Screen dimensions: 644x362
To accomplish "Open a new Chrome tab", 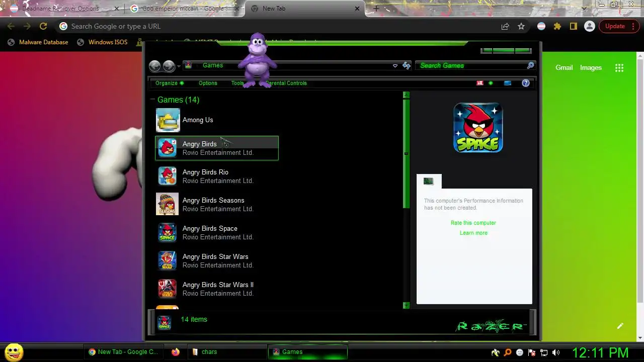I will [x=376, y=9].
